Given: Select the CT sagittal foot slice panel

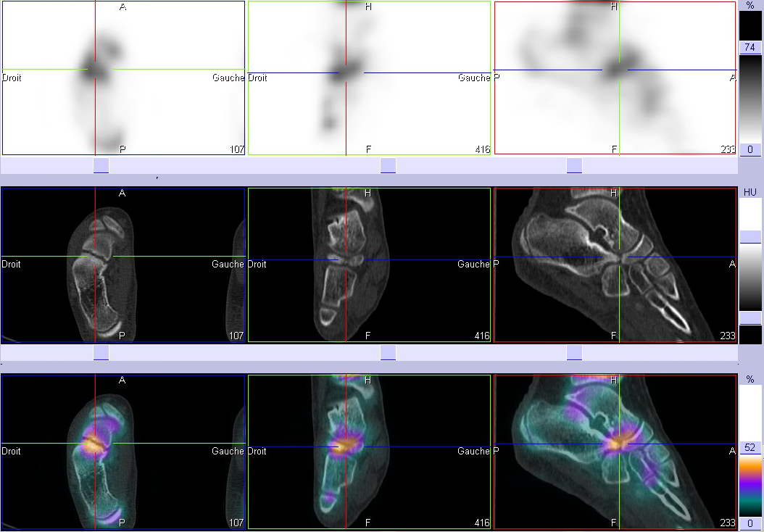Looking at the screenshot, I should point(615,265).
